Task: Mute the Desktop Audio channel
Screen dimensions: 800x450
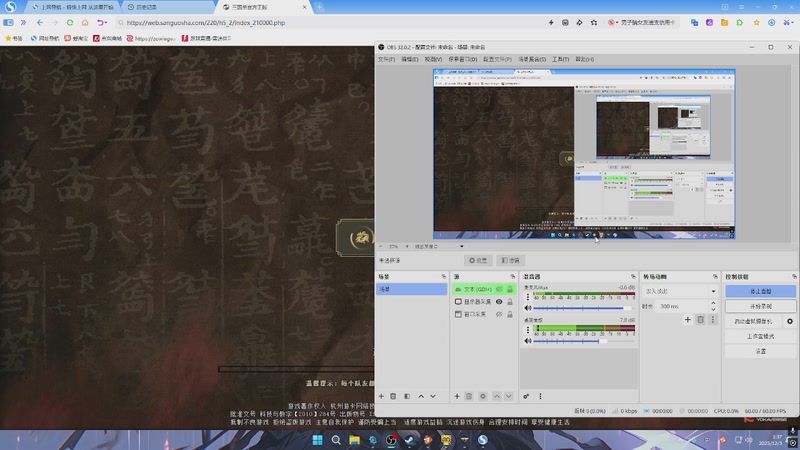Action: (x=528, y=341)
